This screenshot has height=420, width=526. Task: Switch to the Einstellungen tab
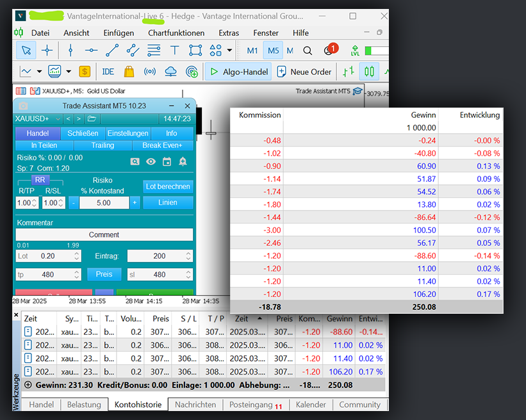pyautogui.click(x=127, y=133)
